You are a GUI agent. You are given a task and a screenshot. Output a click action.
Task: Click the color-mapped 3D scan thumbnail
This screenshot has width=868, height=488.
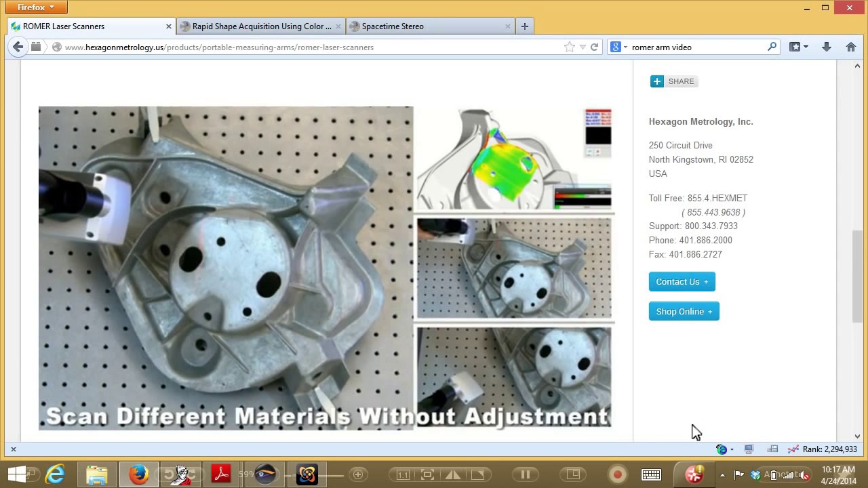pyautogui.click(x=514, y=159)
